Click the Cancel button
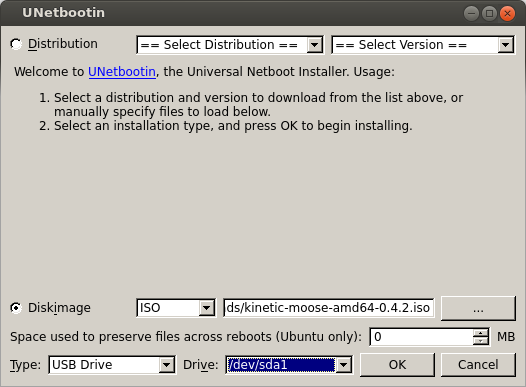Image resolution: width=526 pixels, height=387 pixels. 478,365
